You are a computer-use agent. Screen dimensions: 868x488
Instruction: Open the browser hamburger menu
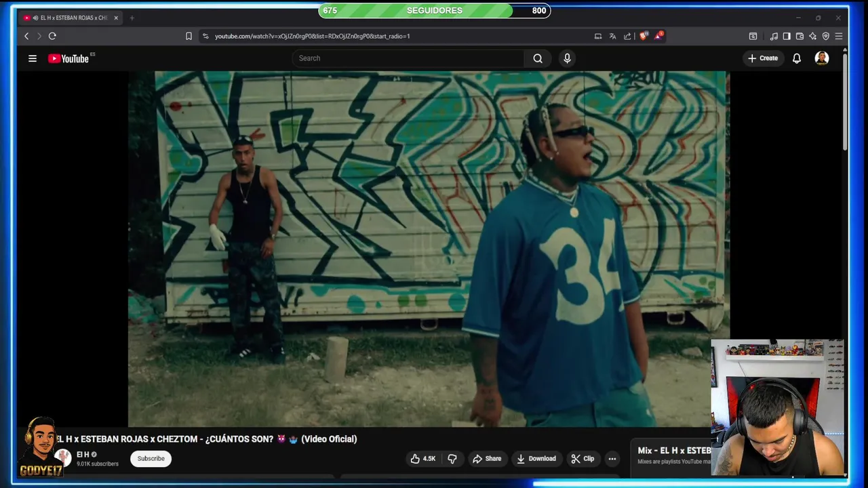click(839, 36)
